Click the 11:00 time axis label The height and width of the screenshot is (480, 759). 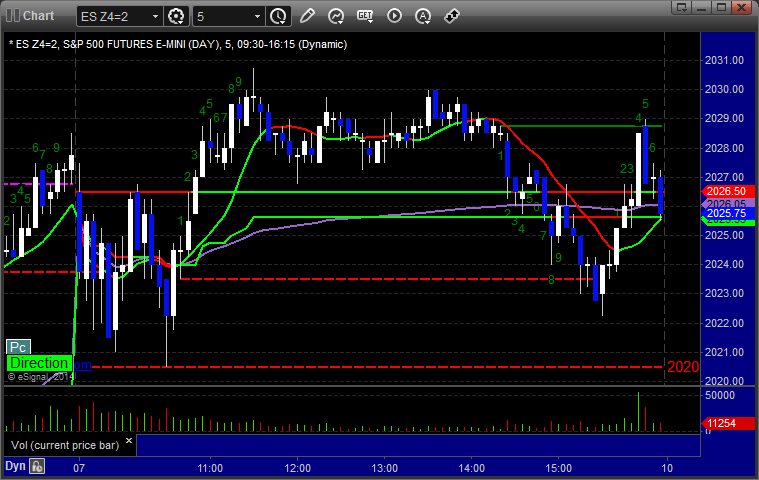[x=210, y=468]
